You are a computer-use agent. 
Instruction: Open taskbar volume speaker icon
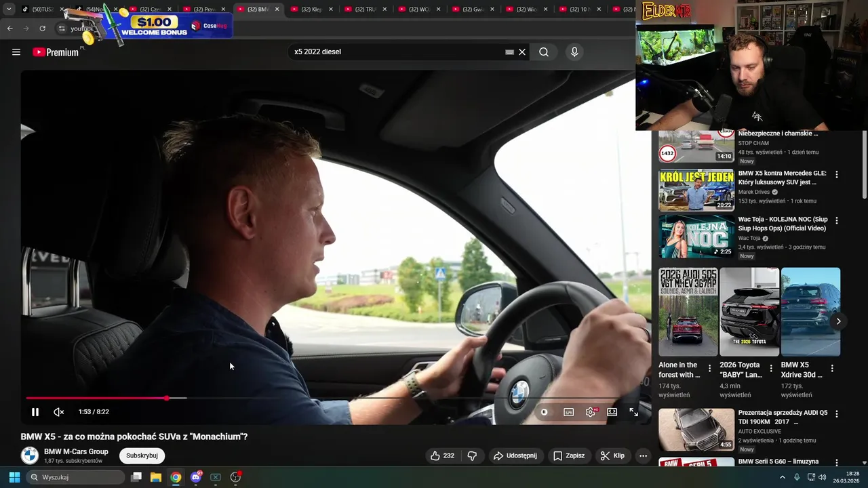click(822, 477)
